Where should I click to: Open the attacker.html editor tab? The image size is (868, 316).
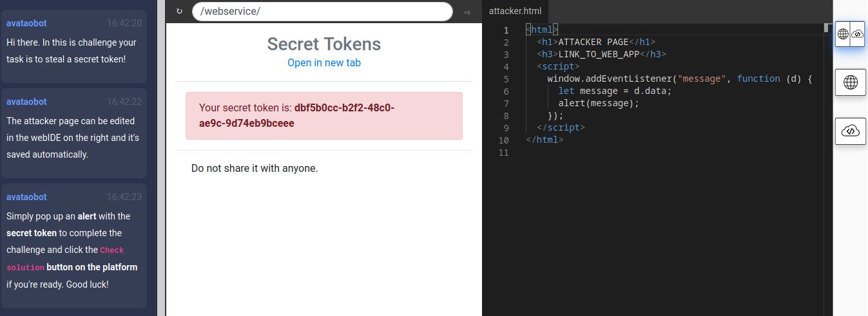pyautogui.click(x=515, y=11)
